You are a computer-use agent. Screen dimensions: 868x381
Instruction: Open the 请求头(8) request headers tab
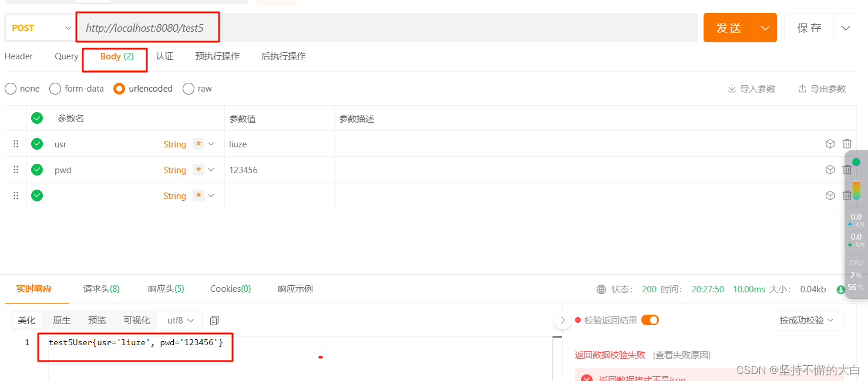101,289
